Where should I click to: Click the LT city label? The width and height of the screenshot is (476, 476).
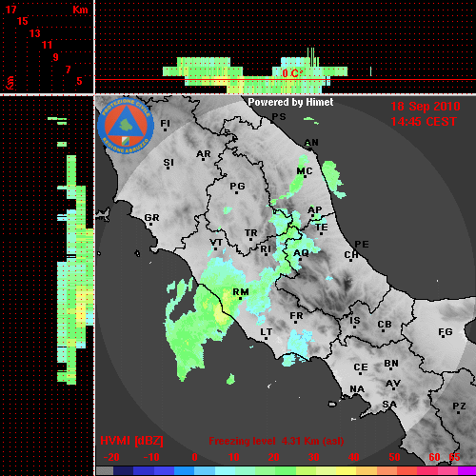267,332
